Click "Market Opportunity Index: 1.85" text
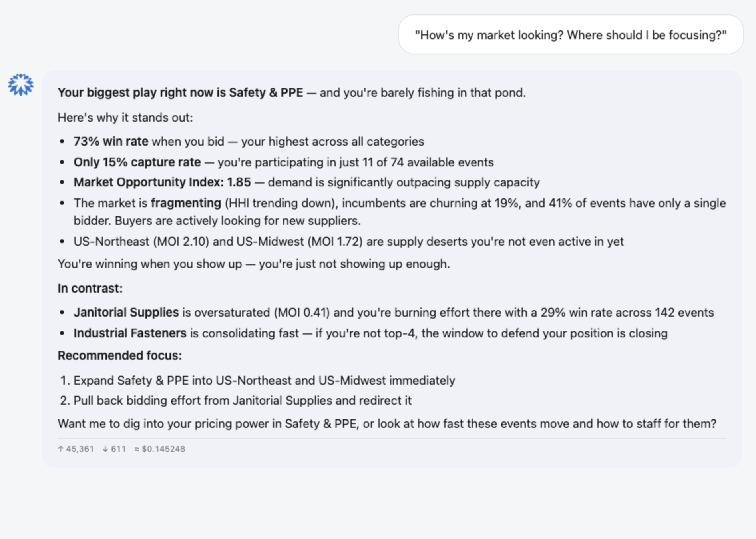The image size is (756, 539). (x=162, y=182)
